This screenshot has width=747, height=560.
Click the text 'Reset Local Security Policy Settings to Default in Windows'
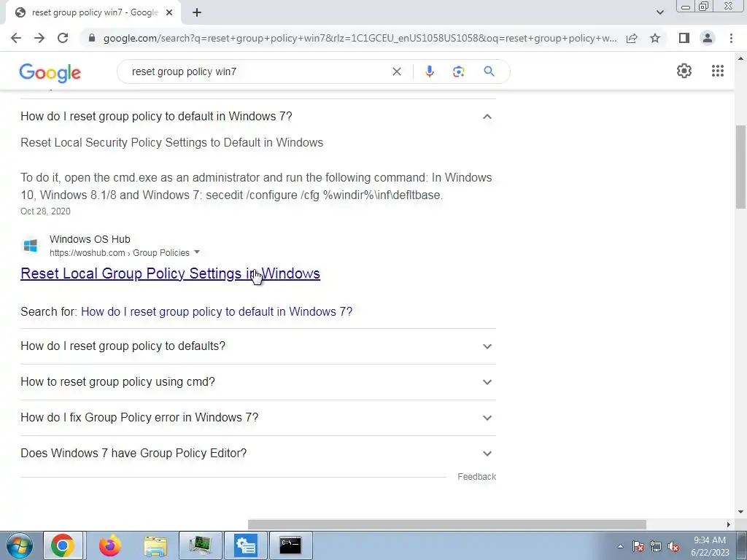[x=172, y=142]
